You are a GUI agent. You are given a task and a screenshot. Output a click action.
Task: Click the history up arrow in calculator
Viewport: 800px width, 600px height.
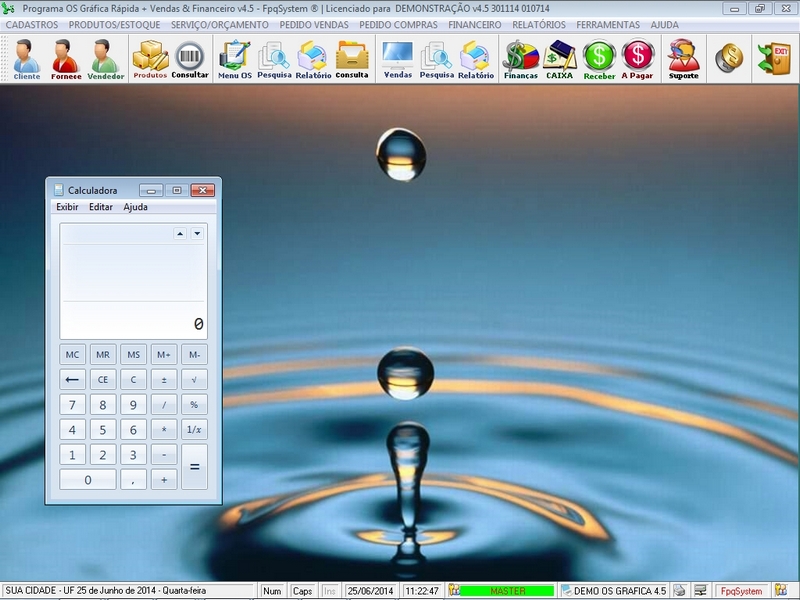tap(180, 233)
